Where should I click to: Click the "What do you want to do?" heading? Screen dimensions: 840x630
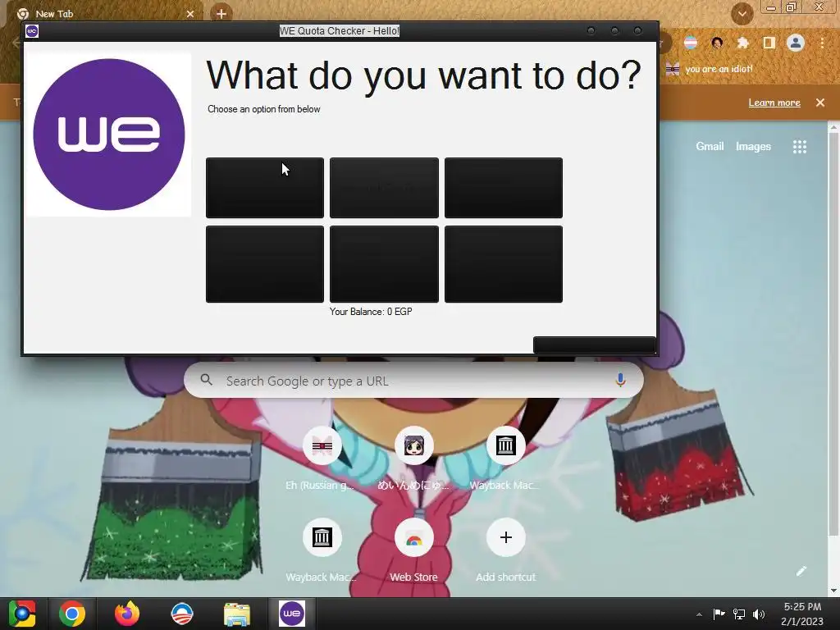point(424,75)
